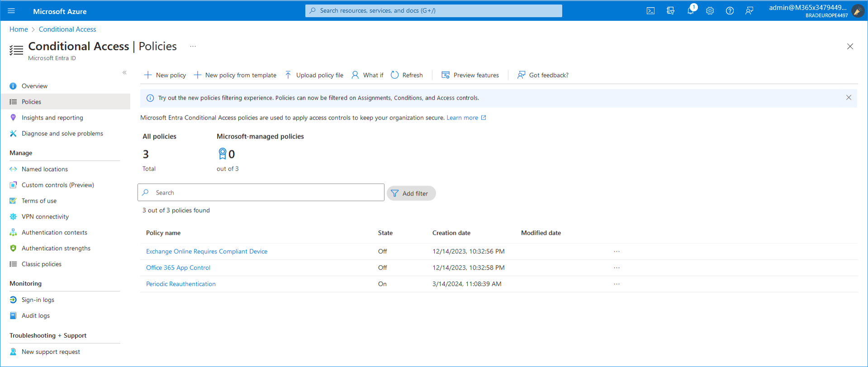The image size is (868, 367).
Task: Click Upload policy file
Action: pos(314,75)
